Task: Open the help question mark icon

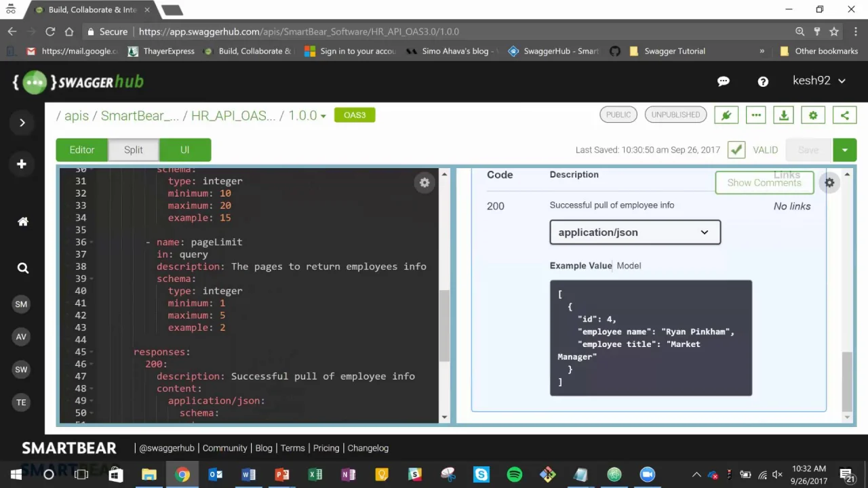Action: [763, 81]
